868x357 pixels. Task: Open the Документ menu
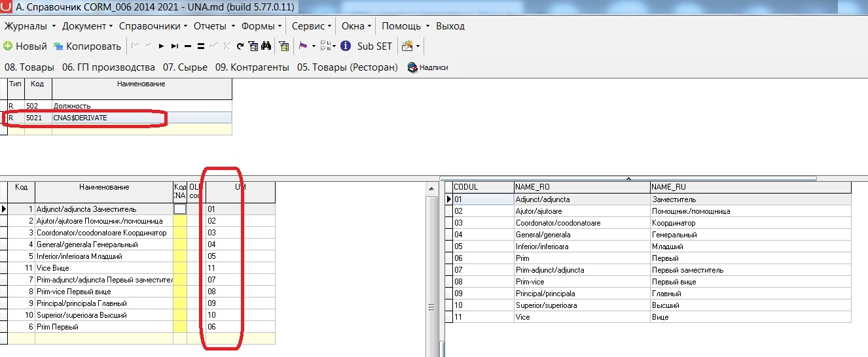pyautogui.click(x=87, y=26)
